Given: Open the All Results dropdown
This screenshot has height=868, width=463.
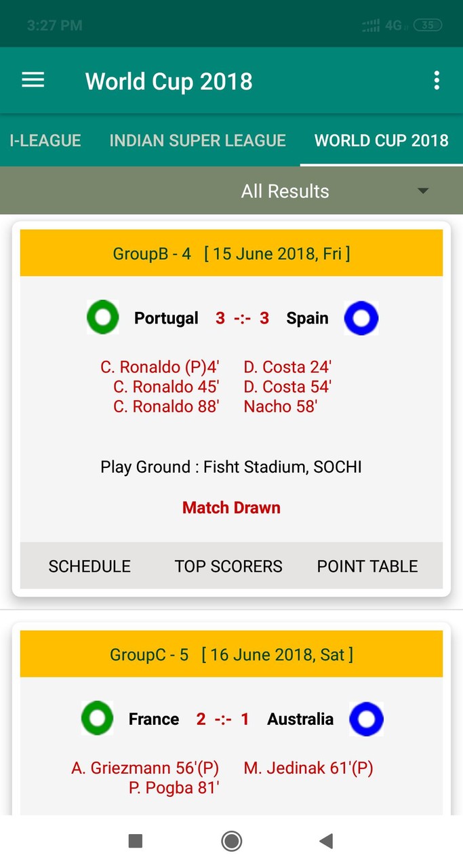Looking at the screenshot, I should click(285, 191).
